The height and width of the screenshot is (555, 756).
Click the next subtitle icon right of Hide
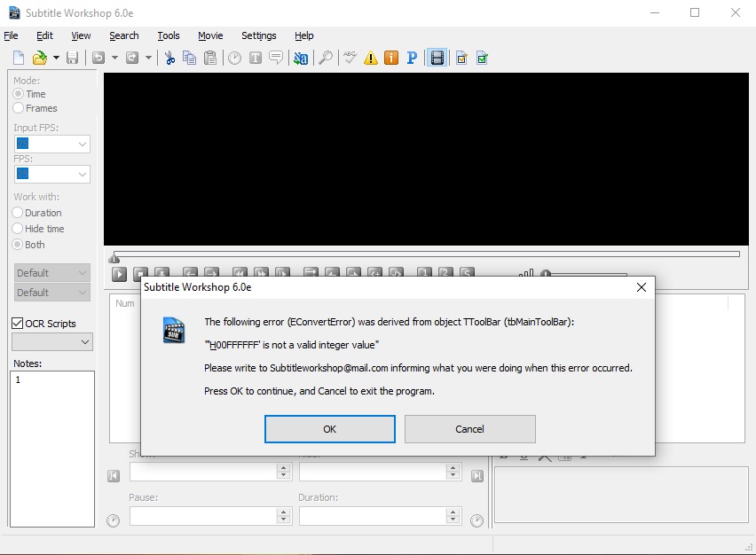(477, 476)
